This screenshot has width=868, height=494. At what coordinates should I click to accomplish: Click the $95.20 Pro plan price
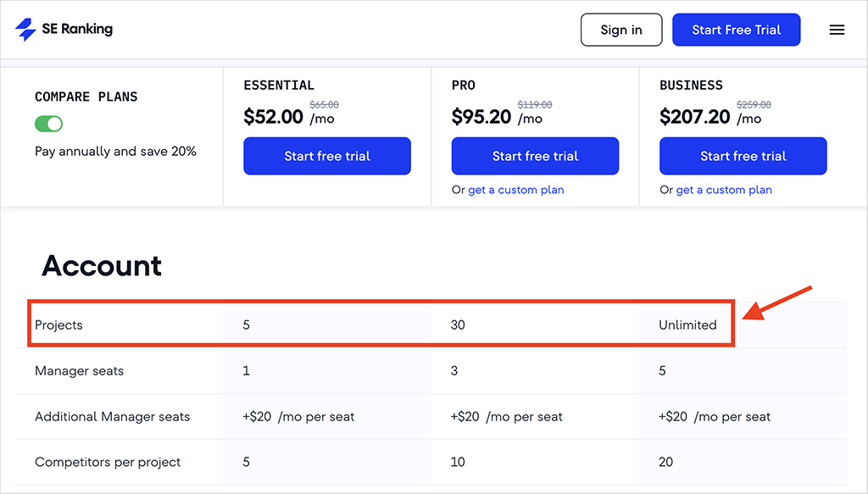[481, 117]
